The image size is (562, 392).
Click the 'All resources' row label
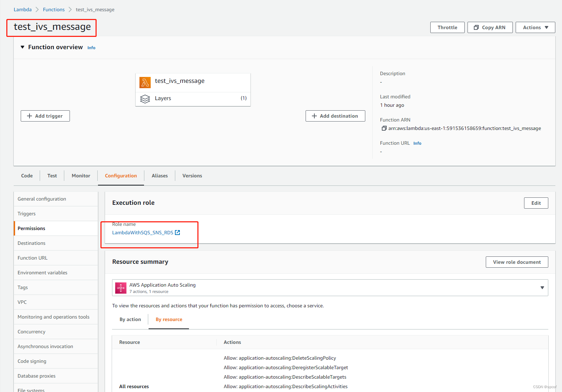tap(134, 387)
